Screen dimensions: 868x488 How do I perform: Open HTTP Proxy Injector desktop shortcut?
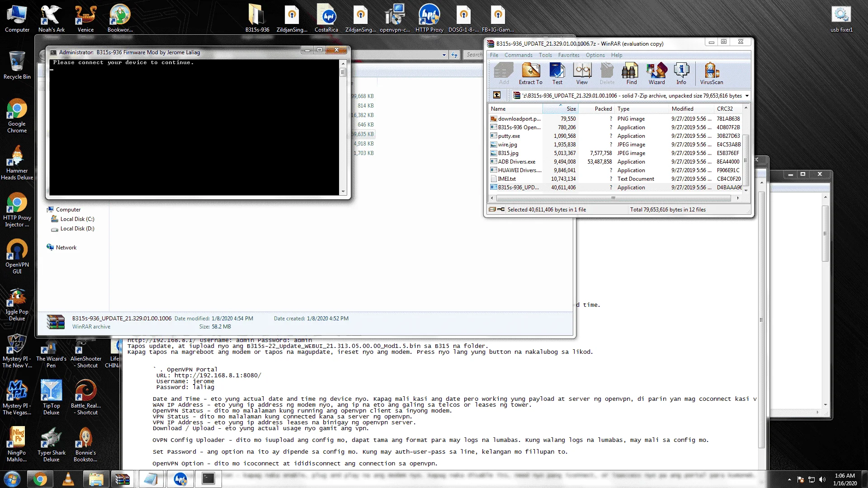pos(17,210)
